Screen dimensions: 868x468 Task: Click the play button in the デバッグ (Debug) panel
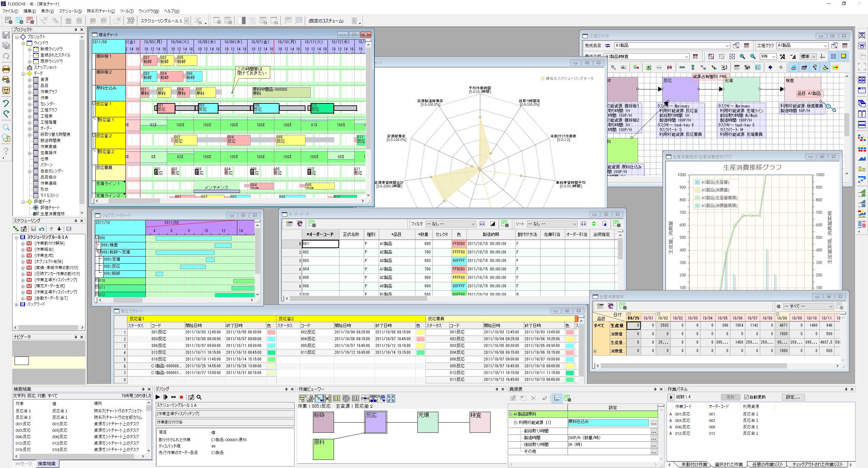coord(158,397)
